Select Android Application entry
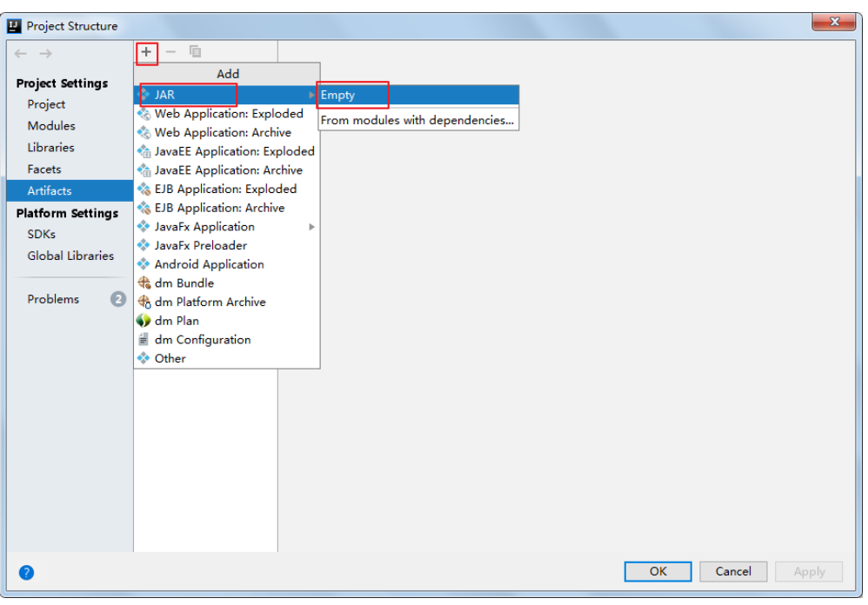Viewport: 868px width, 605px height. pos(227,264)
